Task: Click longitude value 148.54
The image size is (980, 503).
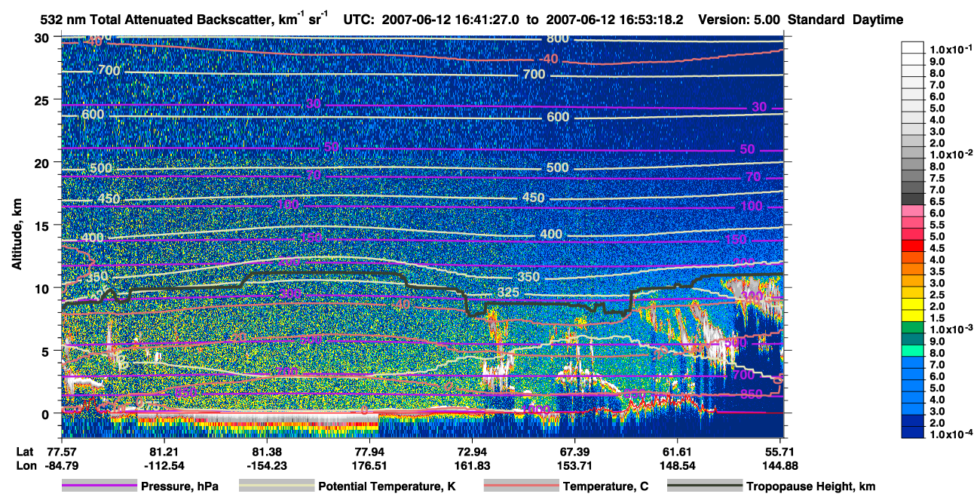Action: [x=677, y=465]
